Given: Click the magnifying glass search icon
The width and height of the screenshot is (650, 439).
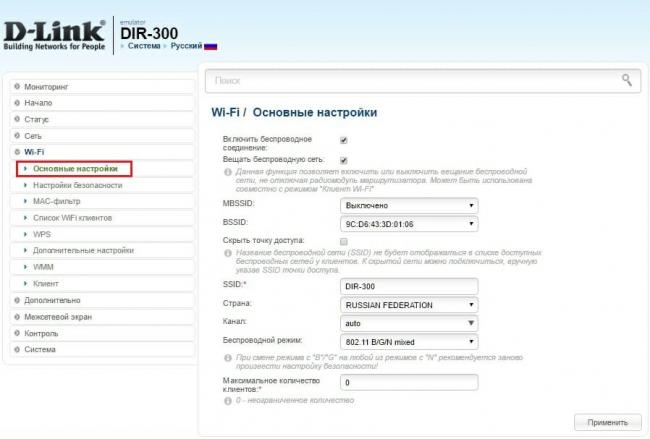Looking at the screenshot, I should pos(627,80).
